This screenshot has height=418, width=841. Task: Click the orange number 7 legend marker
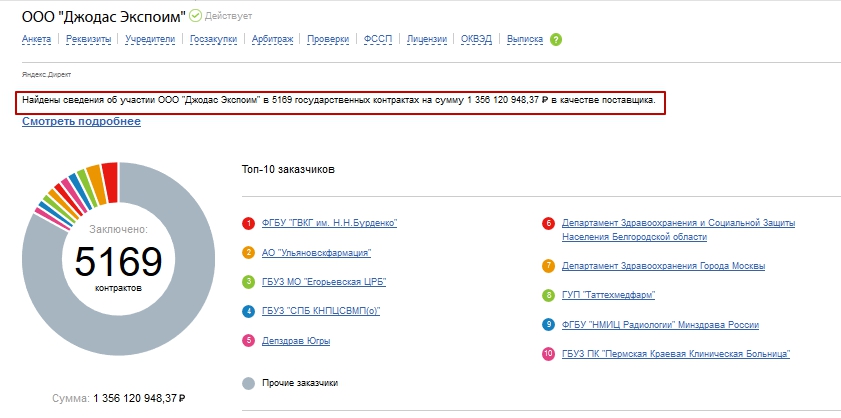(x=548, y=266)
